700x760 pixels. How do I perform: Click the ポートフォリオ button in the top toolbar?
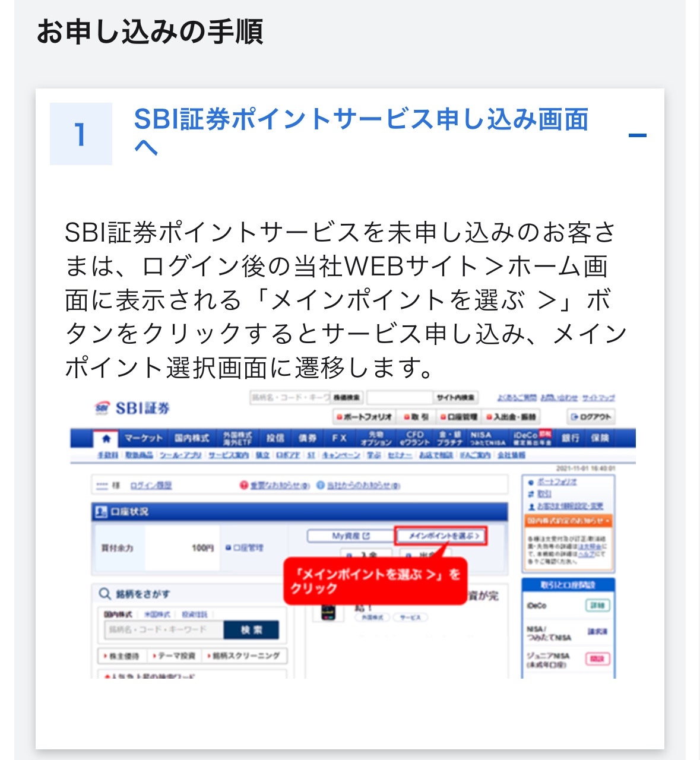(364, 417)
